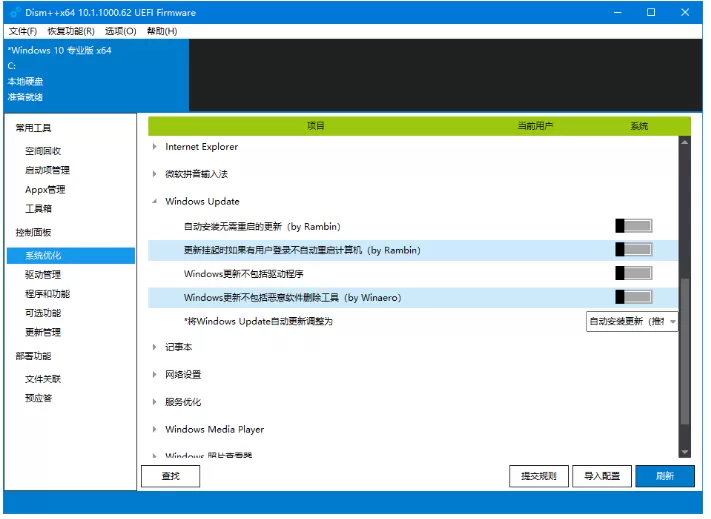Open the 文件(F) menu
Screen dimensions: 711x519
point(23,31)
